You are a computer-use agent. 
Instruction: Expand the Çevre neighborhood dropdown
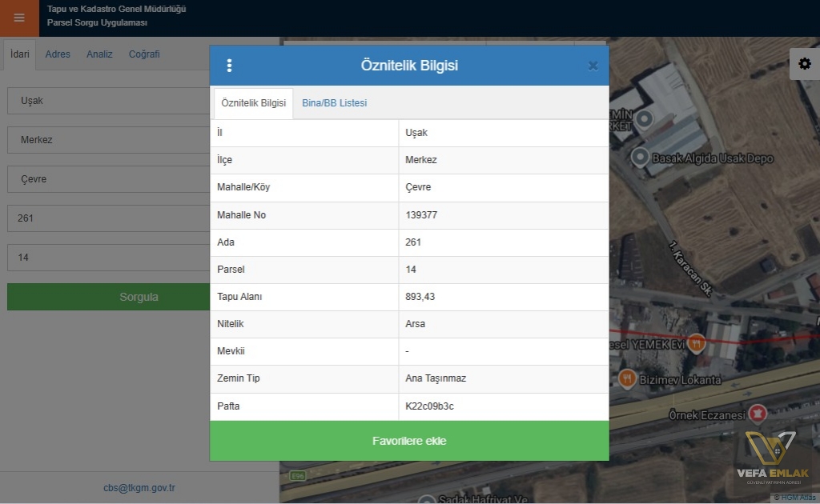109,179
